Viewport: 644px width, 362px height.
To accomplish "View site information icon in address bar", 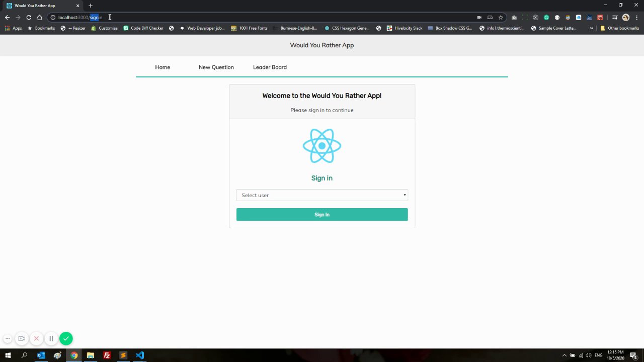I will tap(52, 18).
